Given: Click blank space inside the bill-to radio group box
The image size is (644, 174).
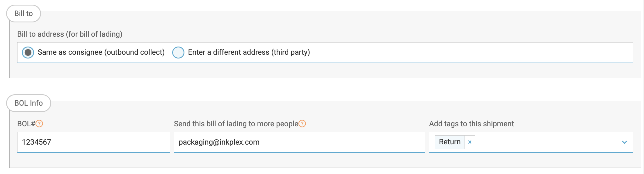Looking at the screenshot, I should (x=465, y=52).
